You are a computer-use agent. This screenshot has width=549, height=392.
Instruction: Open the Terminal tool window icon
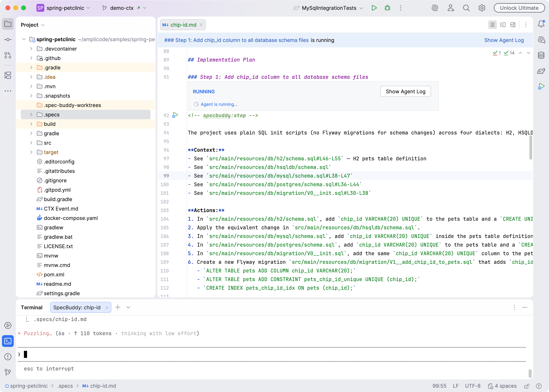[x=8, y=341]
